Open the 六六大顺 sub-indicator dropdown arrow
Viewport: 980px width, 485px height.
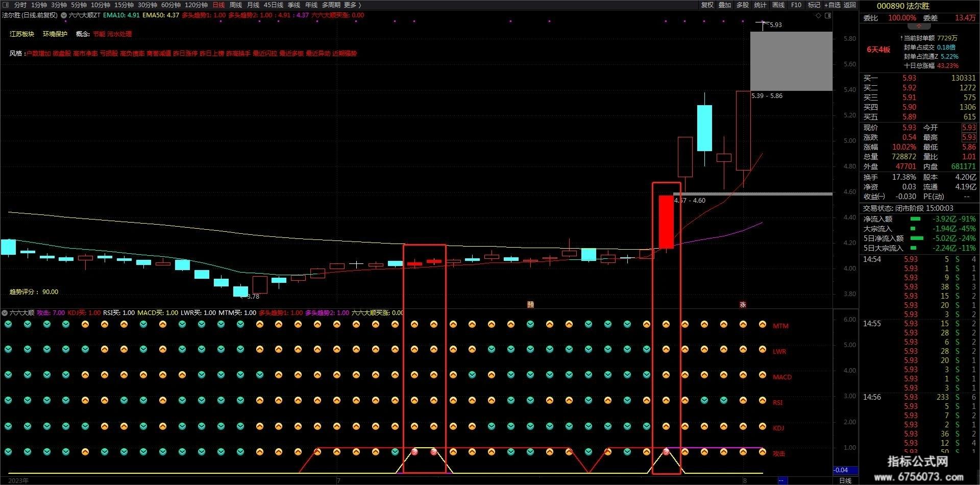click(x=5, y=312)
